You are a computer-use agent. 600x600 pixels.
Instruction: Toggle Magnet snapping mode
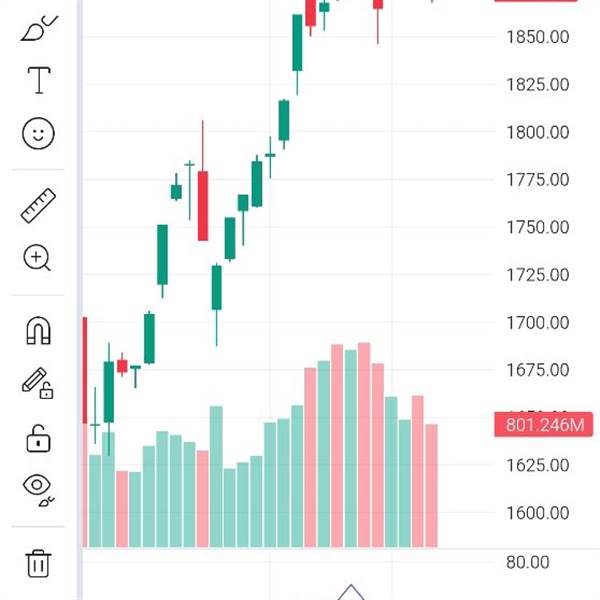tap(38, 331)
